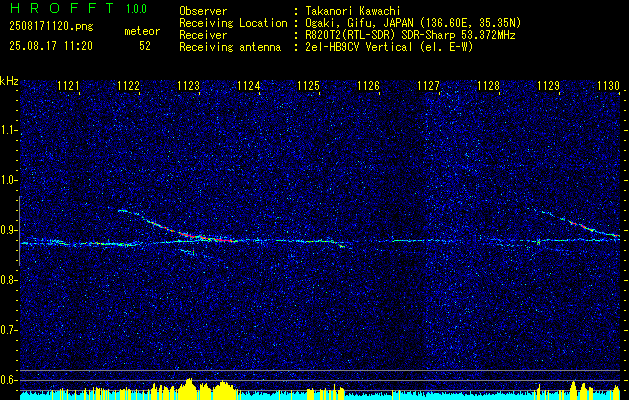Click the 1126 time marker

368,85
